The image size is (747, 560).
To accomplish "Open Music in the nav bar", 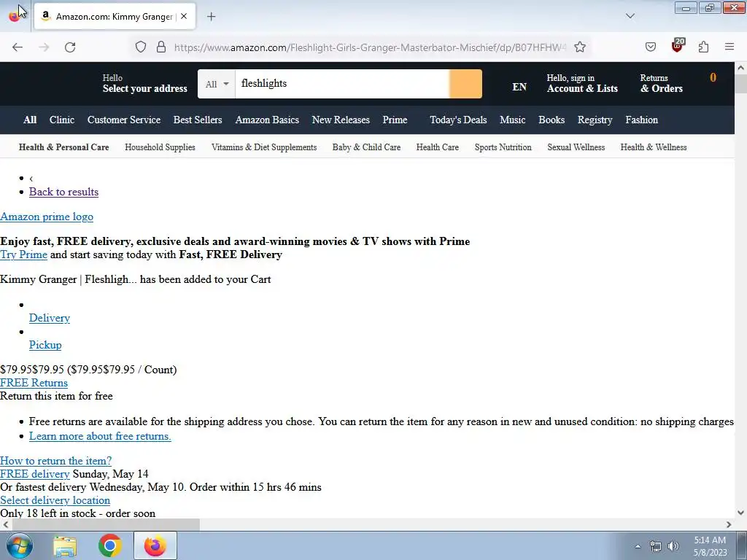I will click(x=513, y=120).
